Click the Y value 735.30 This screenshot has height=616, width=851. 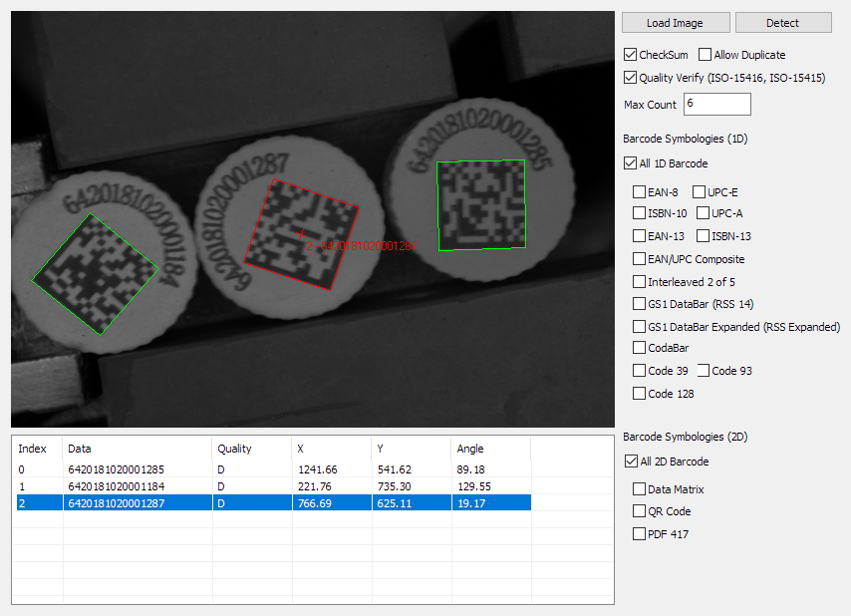(x=395, y=486)
